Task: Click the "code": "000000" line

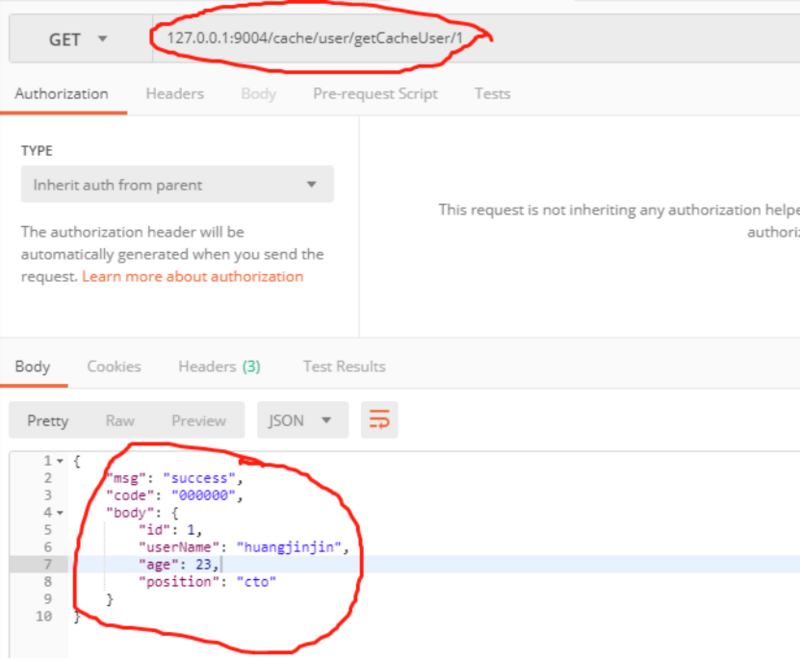Action: click(174, 495)
